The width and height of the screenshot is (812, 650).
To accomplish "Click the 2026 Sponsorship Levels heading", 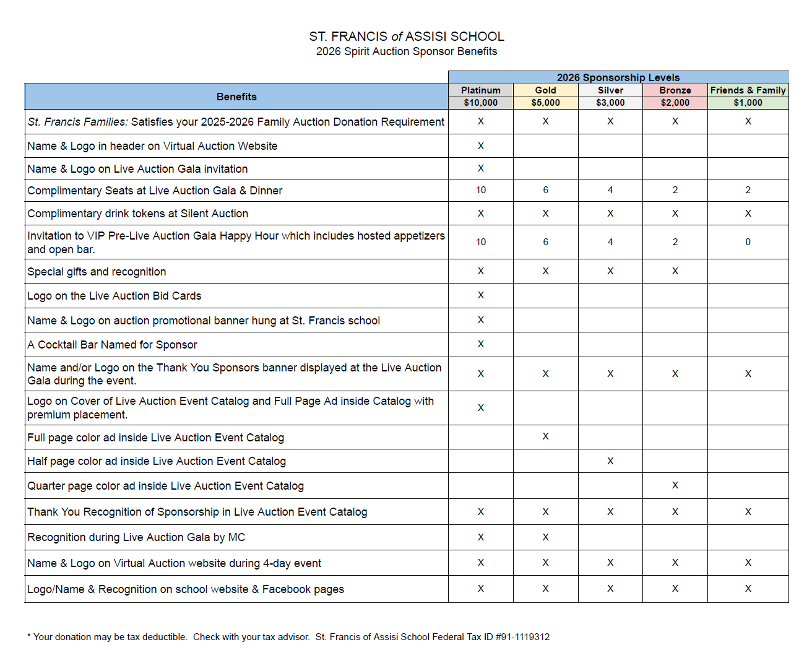I will (x=618, y=77).
